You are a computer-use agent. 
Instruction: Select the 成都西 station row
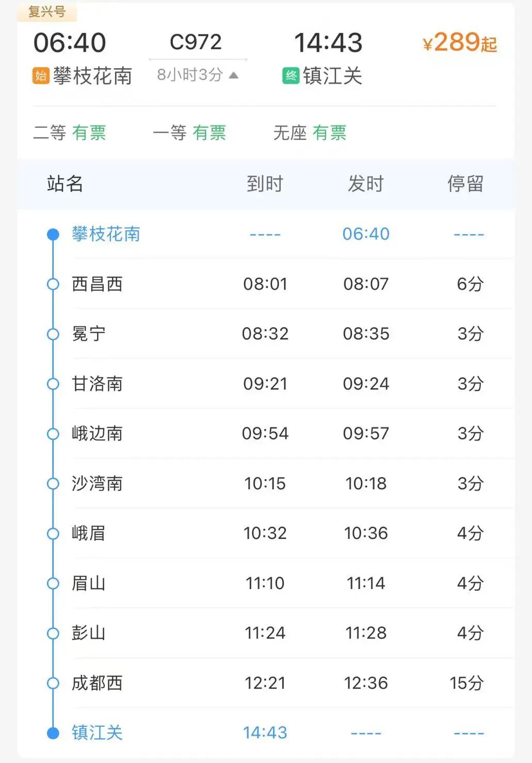[x=266, y=683]
